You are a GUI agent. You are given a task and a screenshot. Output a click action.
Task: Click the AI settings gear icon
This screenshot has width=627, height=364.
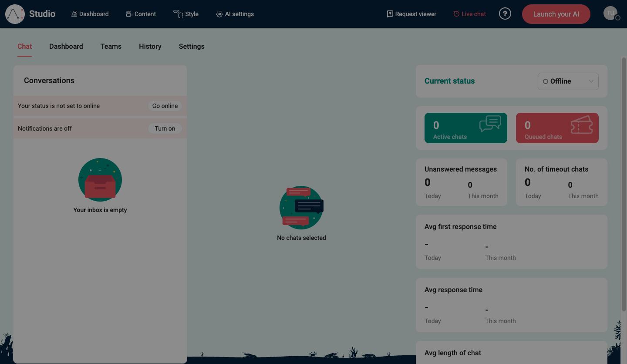(x=219, y=13)
